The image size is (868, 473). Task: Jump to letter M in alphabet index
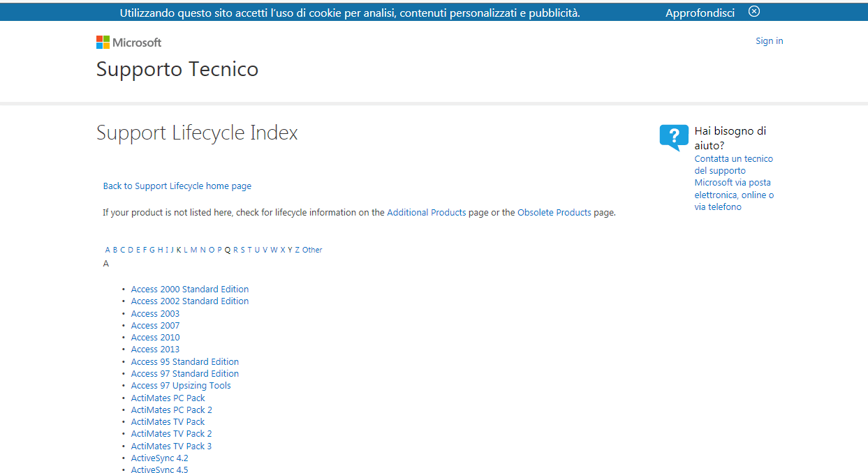[x=193, y=250]
